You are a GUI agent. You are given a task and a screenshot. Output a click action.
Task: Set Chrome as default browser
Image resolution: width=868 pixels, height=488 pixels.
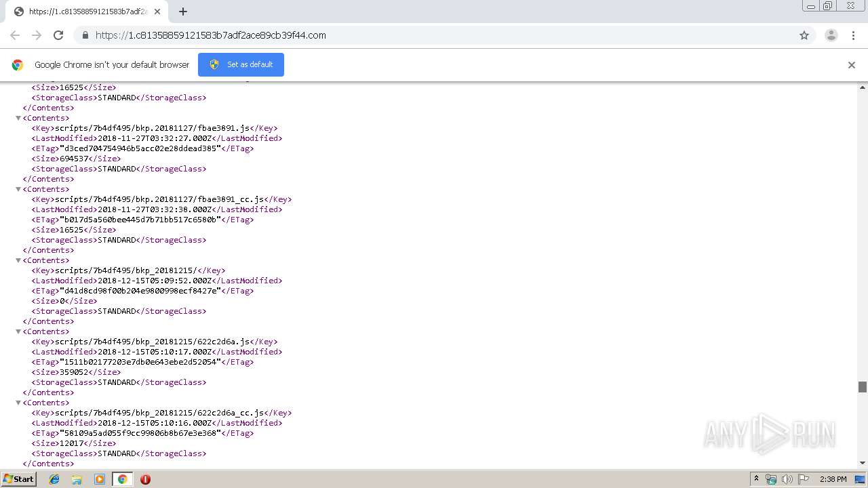click(241, 64)
